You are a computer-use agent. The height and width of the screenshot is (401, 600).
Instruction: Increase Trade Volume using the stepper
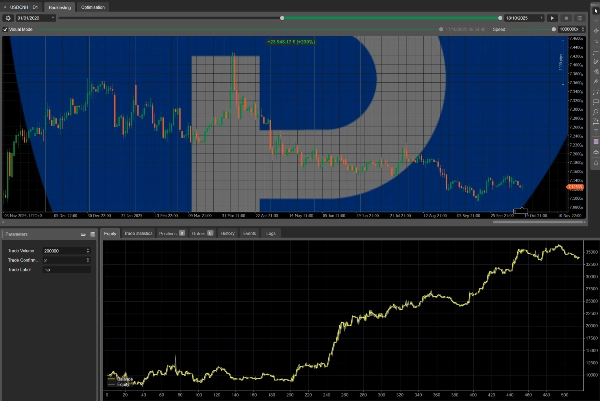[90, 247]
